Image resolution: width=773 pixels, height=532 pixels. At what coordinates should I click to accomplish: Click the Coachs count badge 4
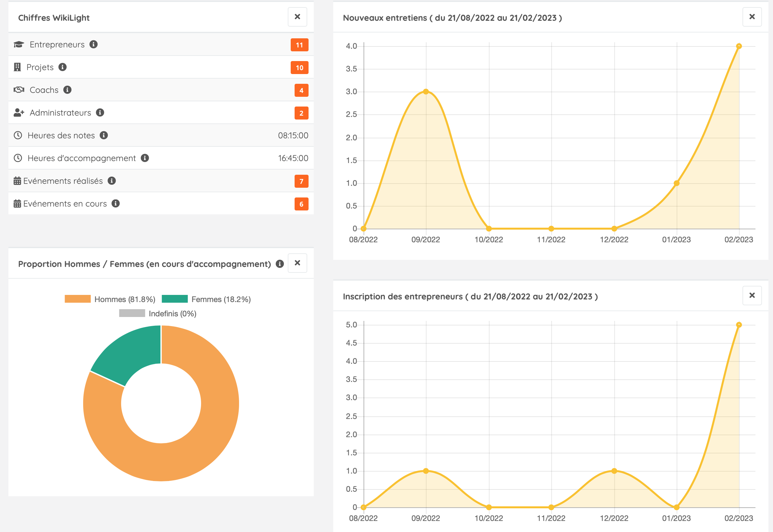point(301,90)
